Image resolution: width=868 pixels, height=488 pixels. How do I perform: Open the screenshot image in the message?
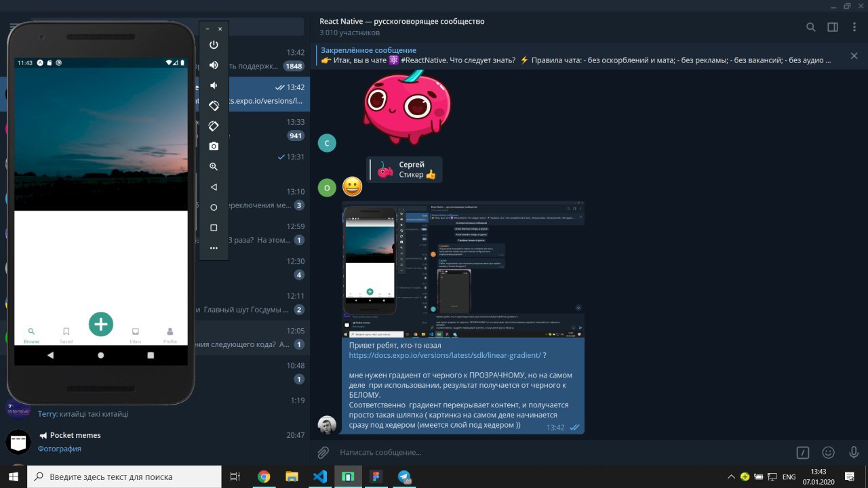tap(463, 269)
